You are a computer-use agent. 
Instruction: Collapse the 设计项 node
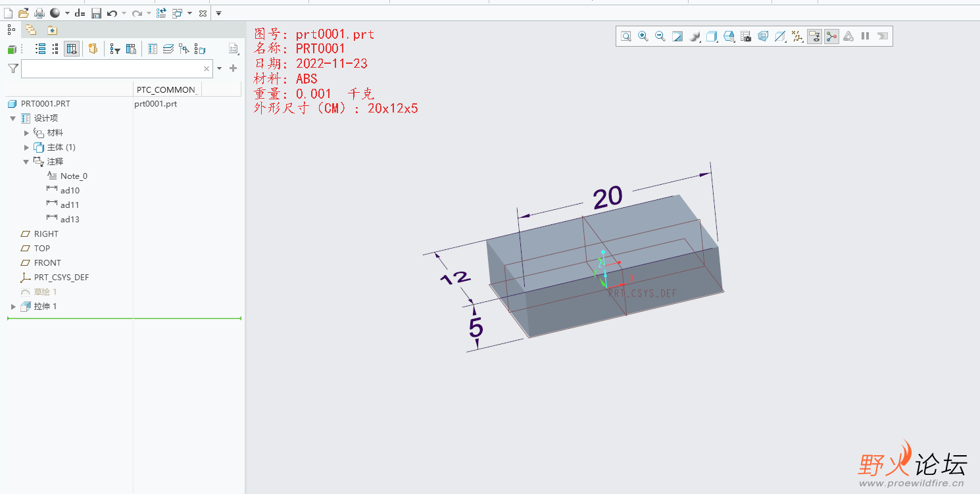12,118
